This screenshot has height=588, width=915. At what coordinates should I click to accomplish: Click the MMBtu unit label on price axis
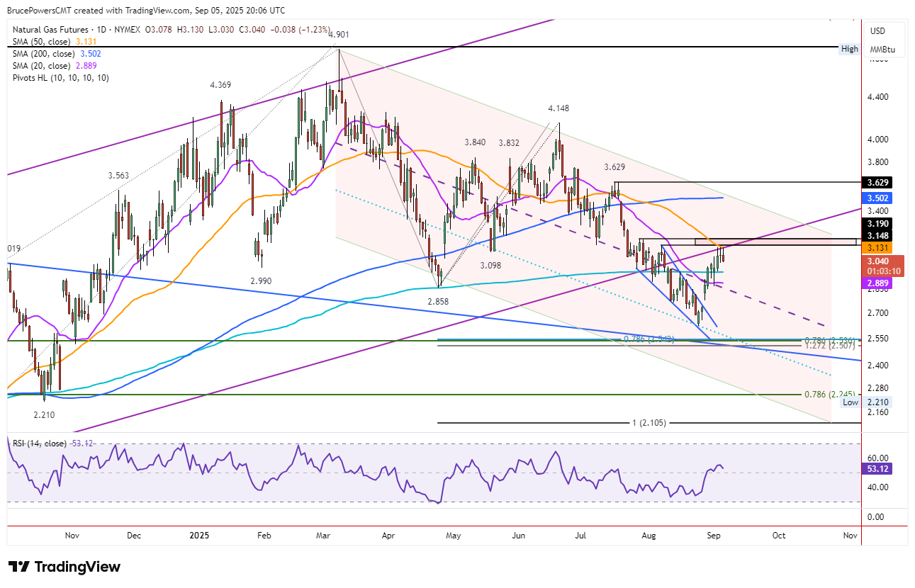click(882, 50)
